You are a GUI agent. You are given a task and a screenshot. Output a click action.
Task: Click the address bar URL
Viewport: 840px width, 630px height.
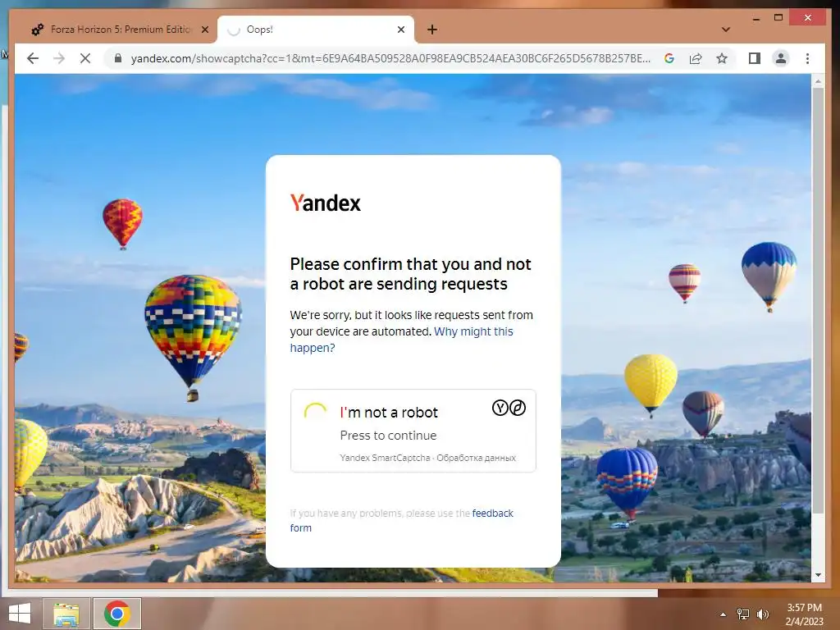[390, 58]
